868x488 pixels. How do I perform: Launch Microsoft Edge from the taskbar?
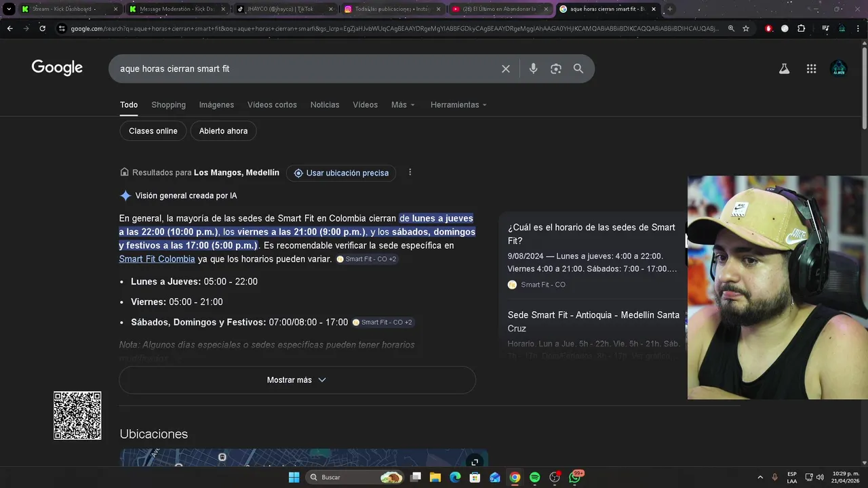455,477
